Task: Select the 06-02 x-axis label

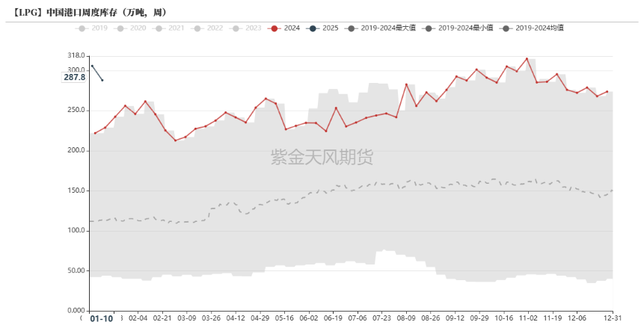Action: point(308,318)
